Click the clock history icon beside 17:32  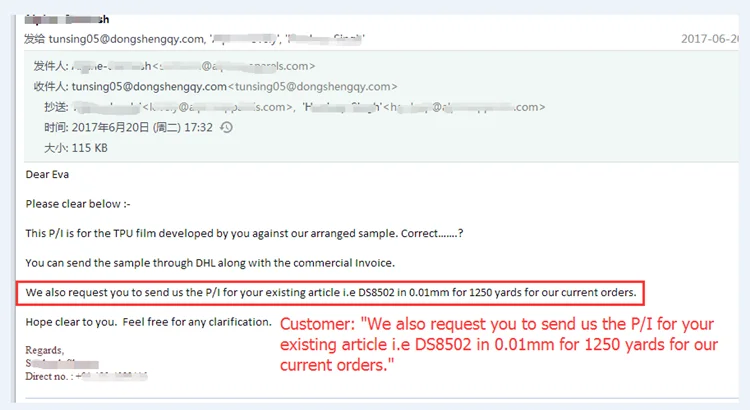tap(226, 127)
